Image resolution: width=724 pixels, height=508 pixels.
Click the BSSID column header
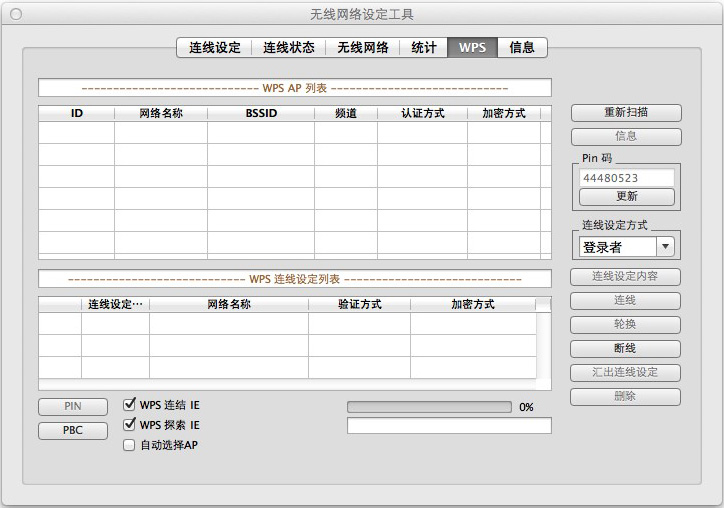tap(261, 114)
